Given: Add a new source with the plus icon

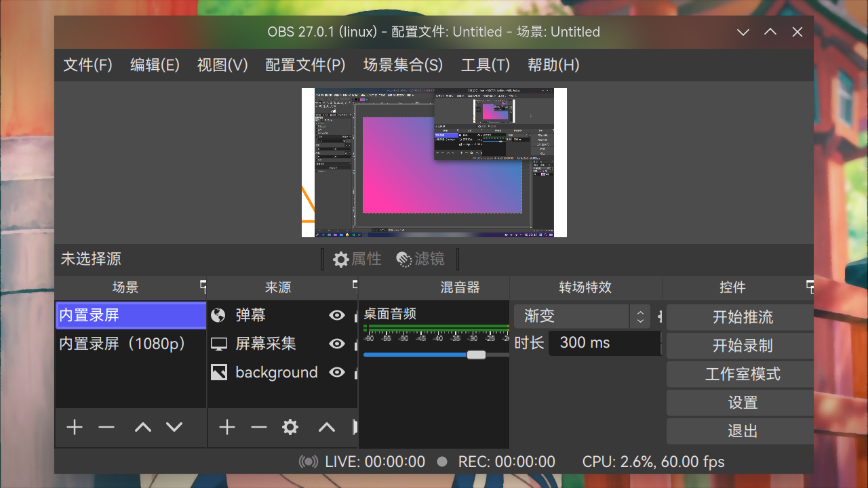Looking at the screenshot, I should coord(226,427).
